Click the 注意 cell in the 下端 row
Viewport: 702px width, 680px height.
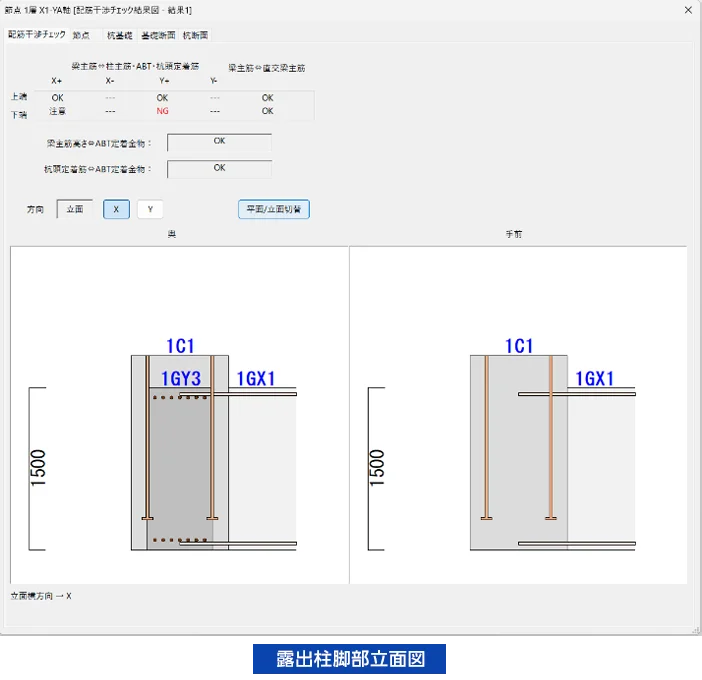coord(57,111)
